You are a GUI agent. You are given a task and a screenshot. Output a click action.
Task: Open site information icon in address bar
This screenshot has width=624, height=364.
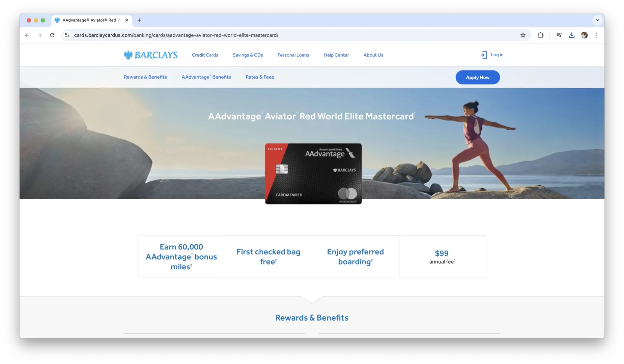coord(67,35)
